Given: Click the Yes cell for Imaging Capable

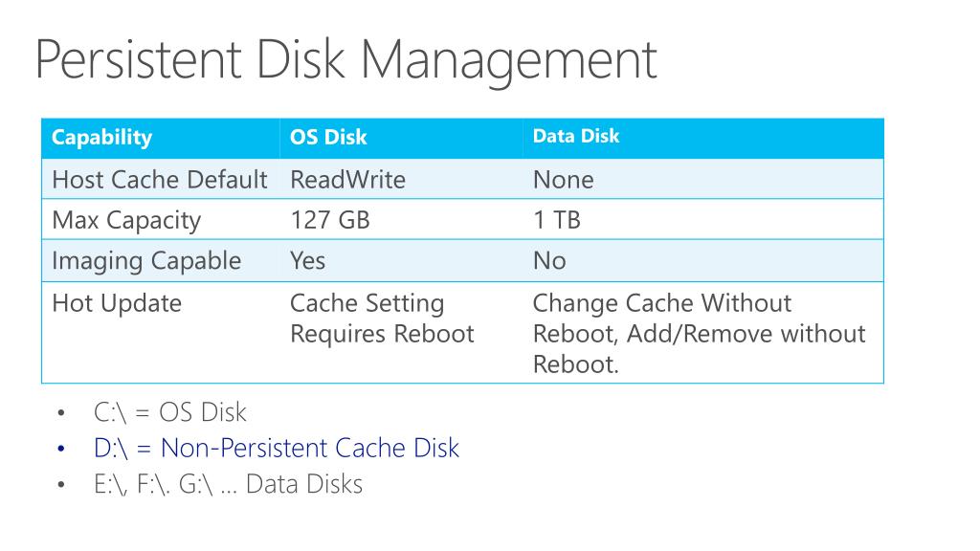Looking at the screenshot, I should coord(307,260).
